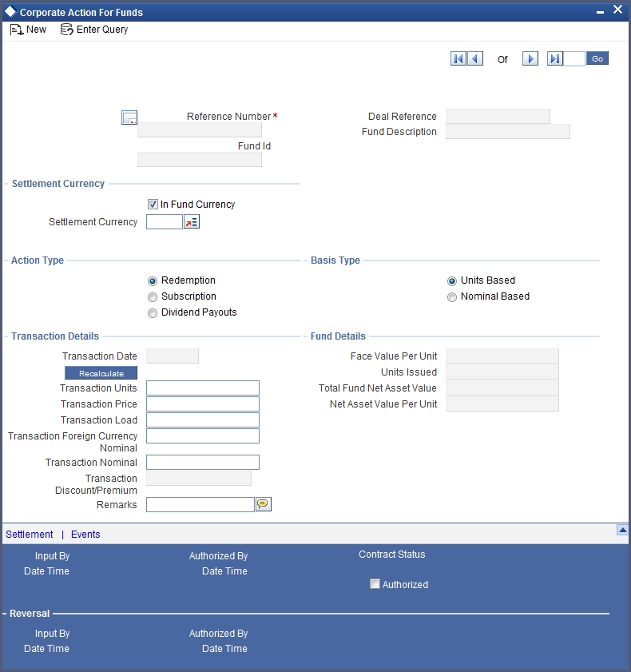
Task: Click the Reference Number field
Action: point(200,130)
